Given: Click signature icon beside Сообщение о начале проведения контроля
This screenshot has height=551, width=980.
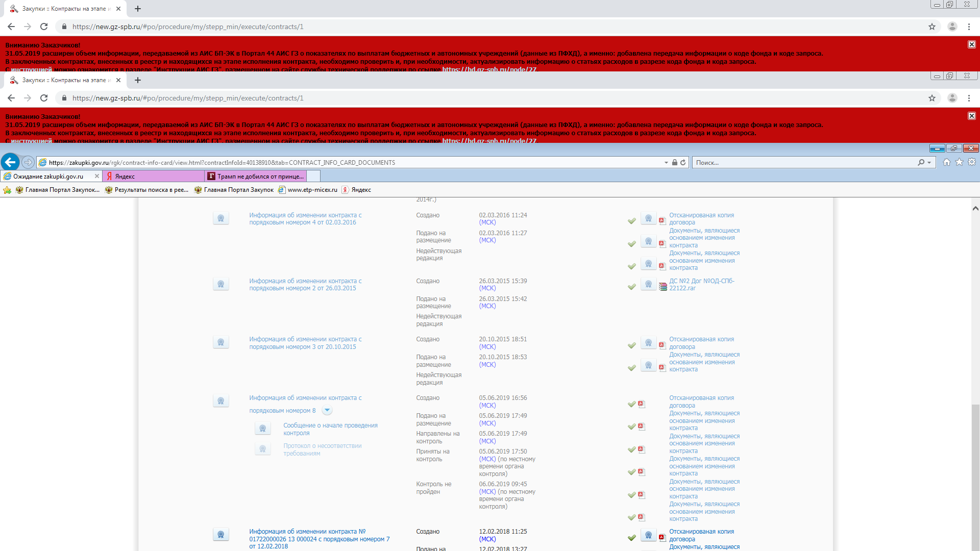Looking at the screenshot, I should [262, 429].
